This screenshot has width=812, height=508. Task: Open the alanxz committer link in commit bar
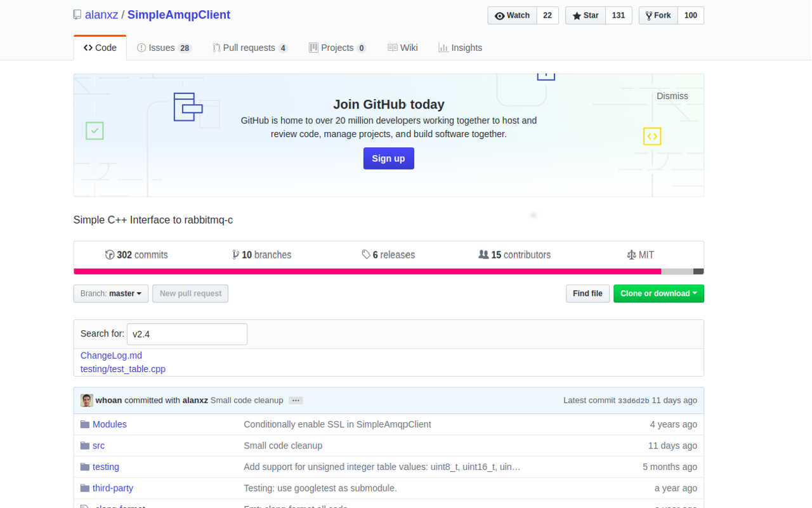pyautogui.click(x=195, y=400)
